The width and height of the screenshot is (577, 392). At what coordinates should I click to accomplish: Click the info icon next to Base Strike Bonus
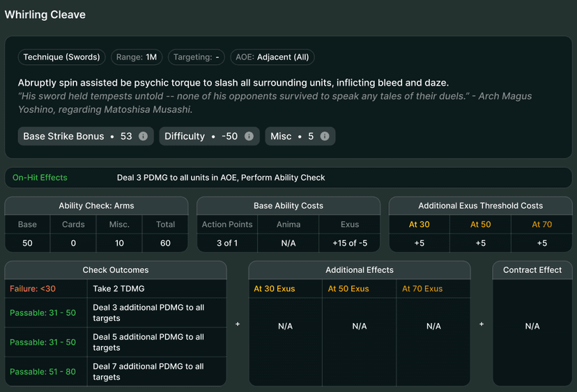tap(143, 136)
